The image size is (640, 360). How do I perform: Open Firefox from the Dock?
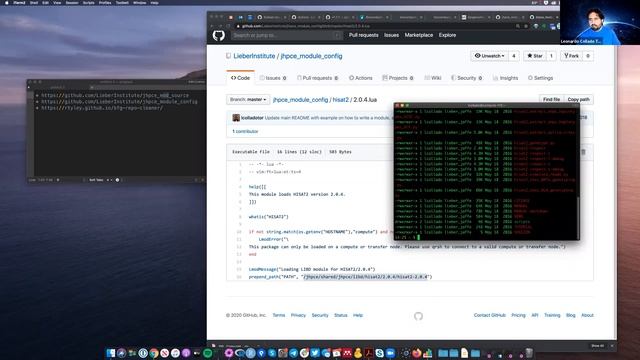pyautogui.click(x=417, y=353)
